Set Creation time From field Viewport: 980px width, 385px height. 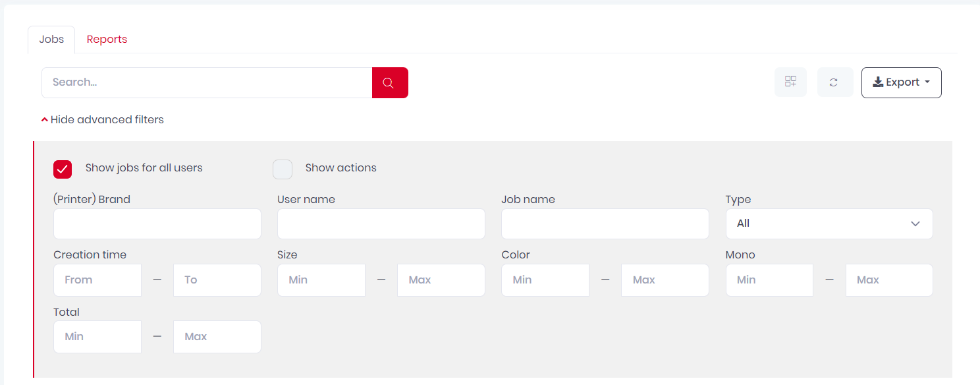tap(97, 280)
